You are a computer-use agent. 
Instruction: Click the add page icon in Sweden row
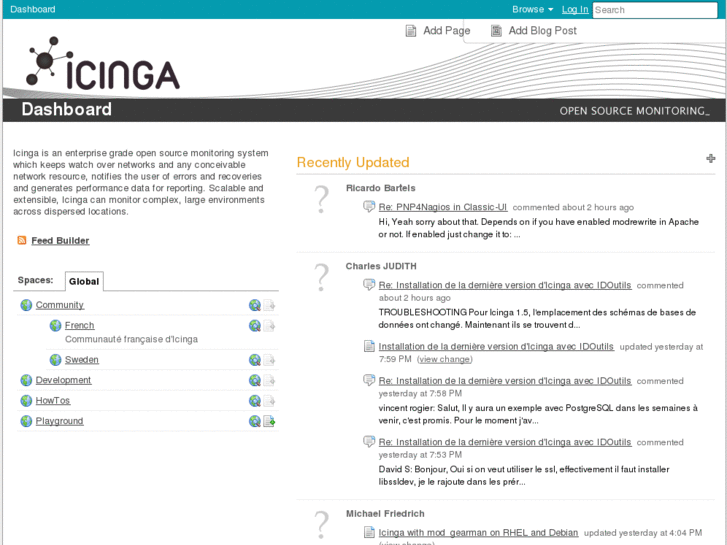(269, 360)
